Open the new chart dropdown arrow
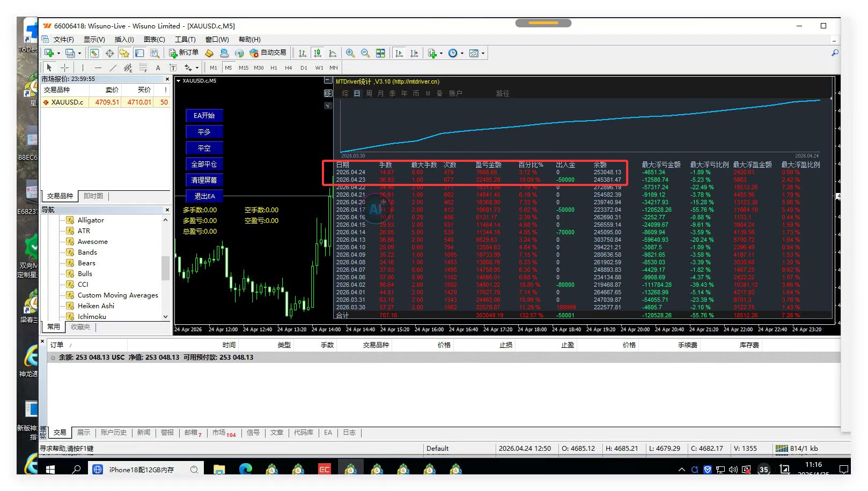 58,54
